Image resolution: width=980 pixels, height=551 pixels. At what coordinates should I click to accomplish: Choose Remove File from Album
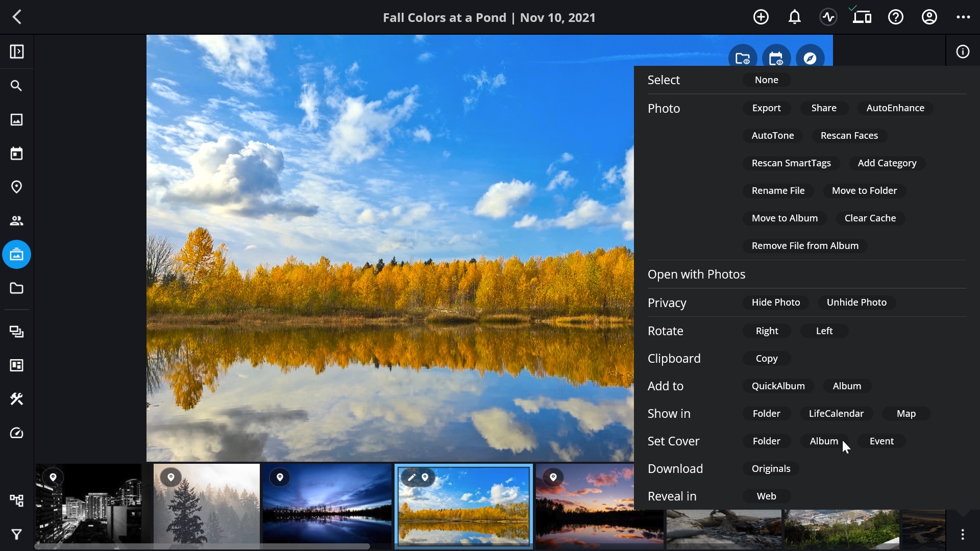click(x=805, y=246)
